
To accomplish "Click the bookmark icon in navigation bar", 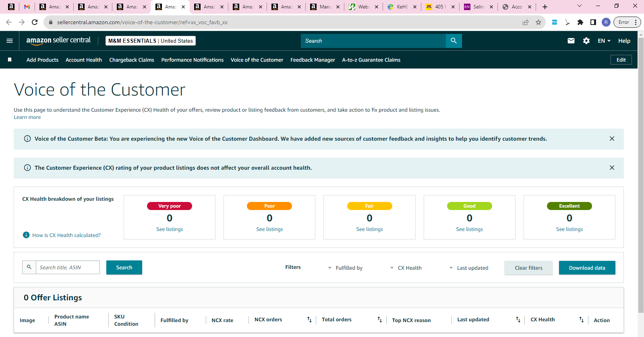I will pos(10,60).
